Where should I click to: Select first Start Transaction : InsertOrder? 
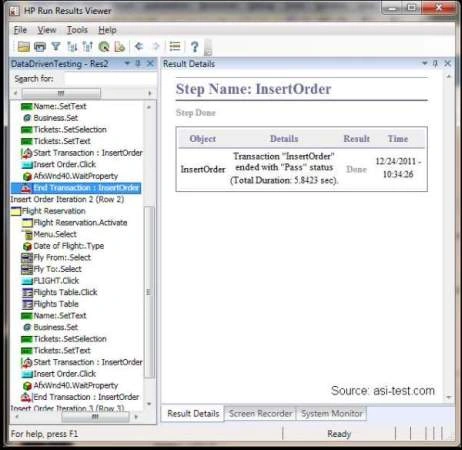point(82,153)
